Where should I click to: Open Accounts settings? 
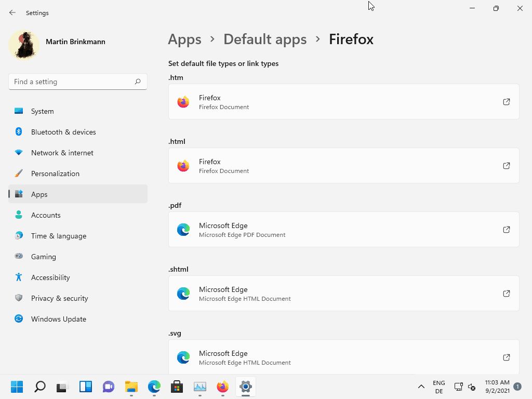(78, 215)
